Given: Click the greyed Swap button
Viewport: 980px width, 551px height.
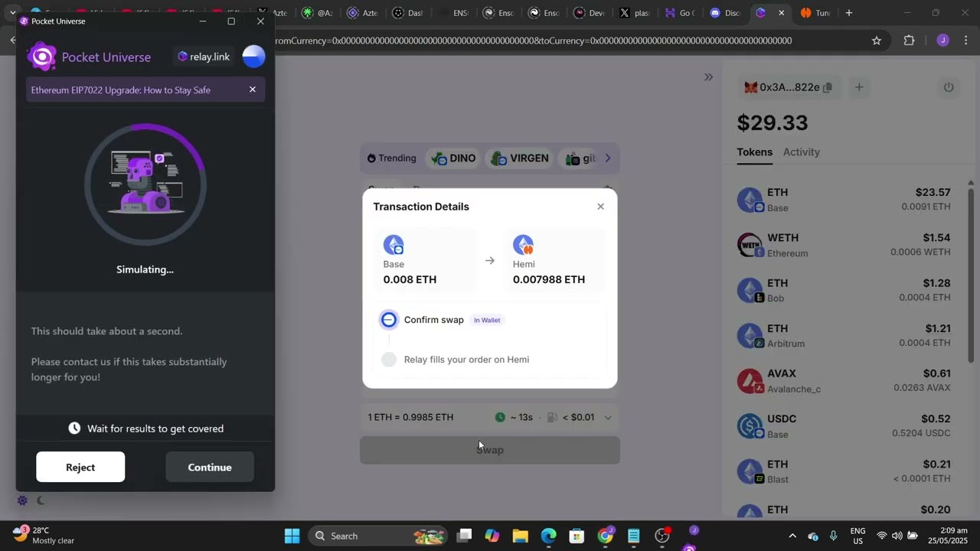Looking at the screenshot, I should 490,450.
